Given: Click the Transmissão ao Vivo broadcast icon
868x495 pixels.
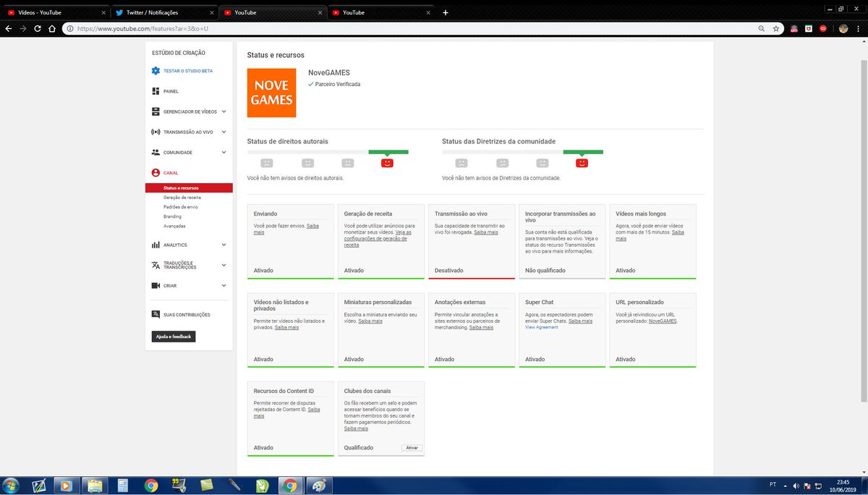Looking at the screenshot, I should pos(156,132).
